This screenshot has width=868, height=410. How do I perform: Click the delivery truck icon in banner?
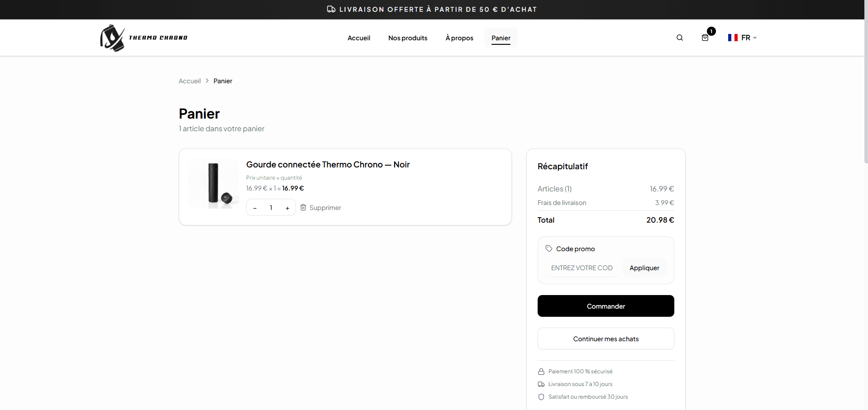tap(331, 10)
